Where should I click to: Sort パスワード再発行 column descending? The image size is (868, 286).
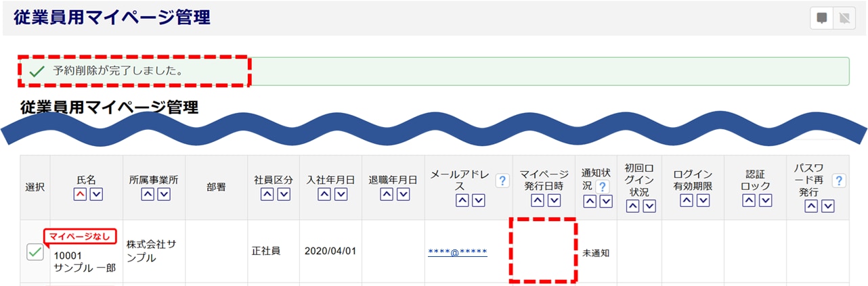[x=828, y=206]
